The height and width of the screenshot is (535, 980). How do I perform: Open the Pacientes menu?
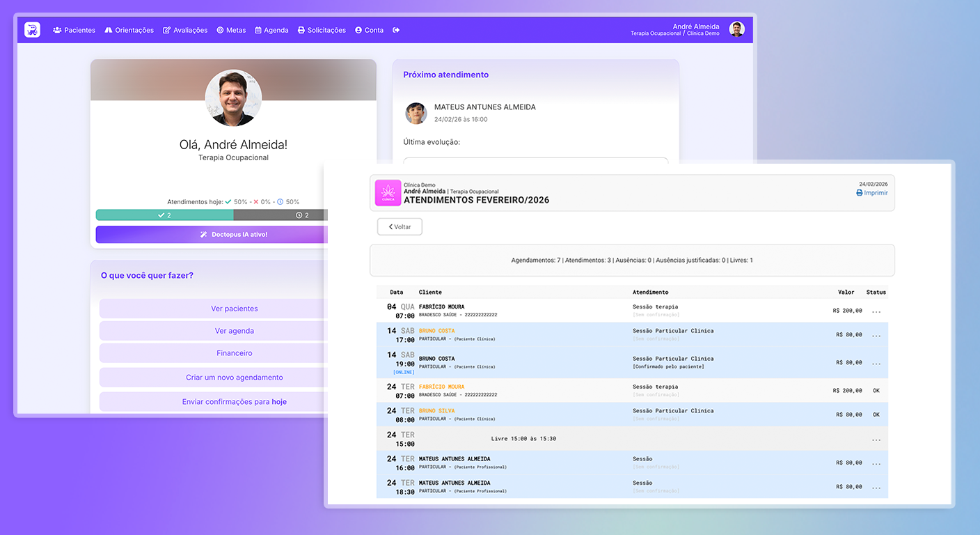coord(74,30)
